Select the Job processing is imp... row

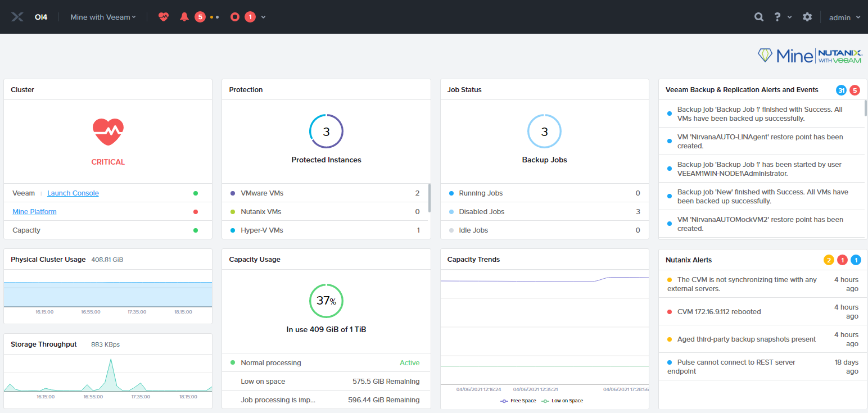point(326,400)
